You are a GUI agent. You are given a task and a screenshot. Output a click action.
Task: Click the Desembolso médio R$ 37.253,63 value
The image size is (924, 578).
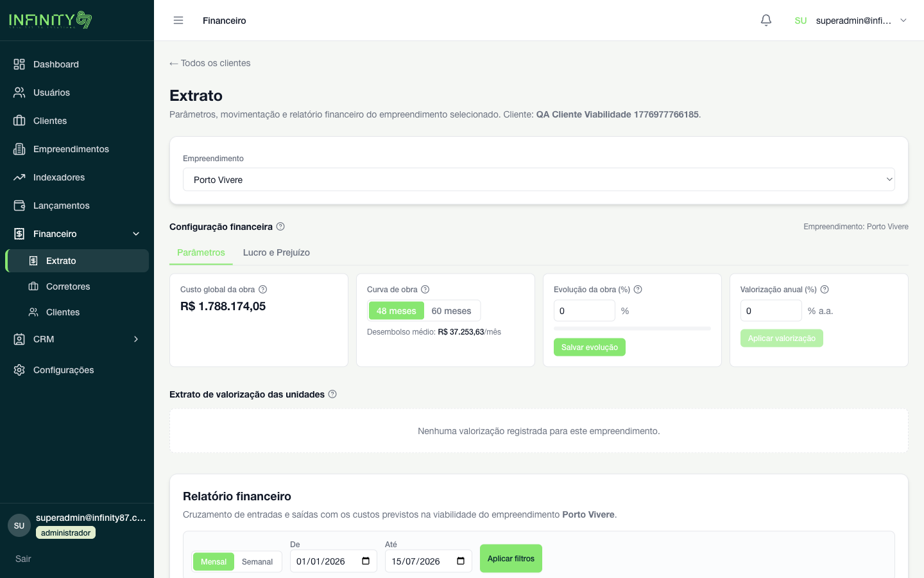coord(461,332)
